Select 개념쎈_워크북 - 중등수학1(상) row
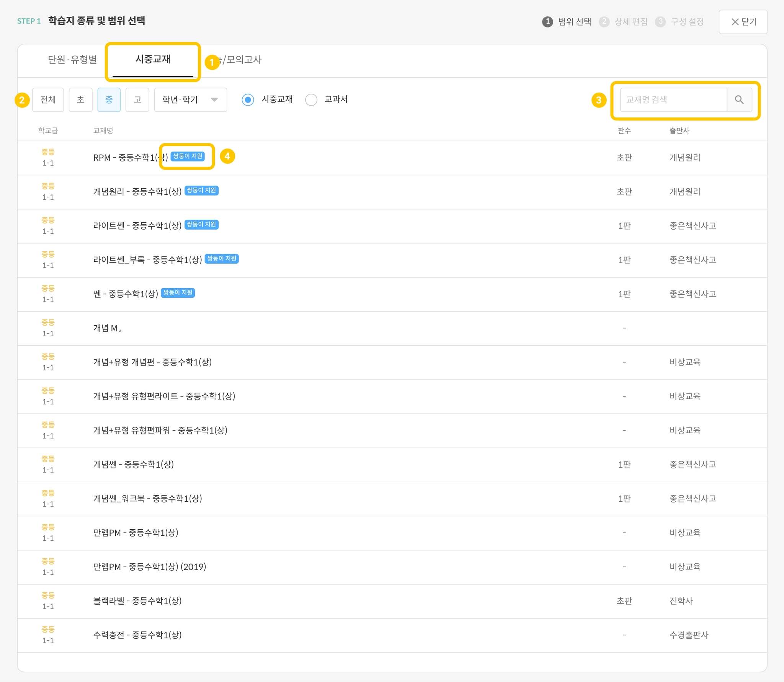Screen dimensions: 784x682 [x=147, y=499]
